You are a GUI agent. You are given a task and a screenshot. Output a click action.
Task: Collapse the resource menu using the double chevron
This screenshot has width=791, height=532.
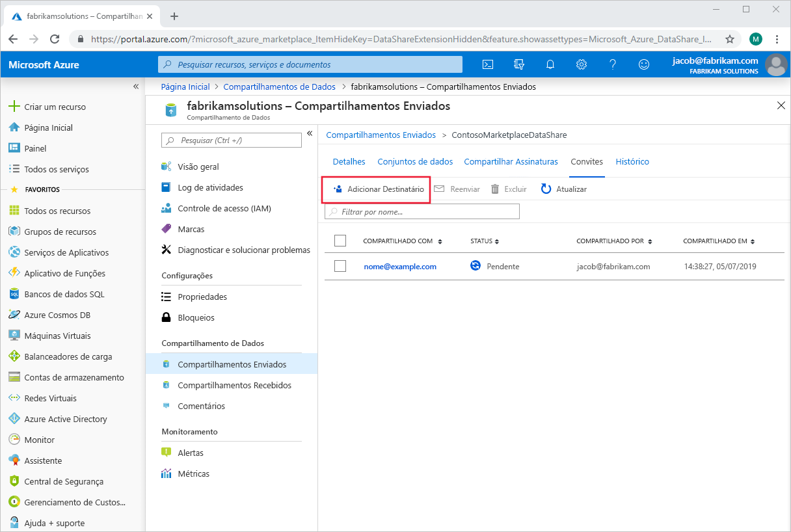310,133
